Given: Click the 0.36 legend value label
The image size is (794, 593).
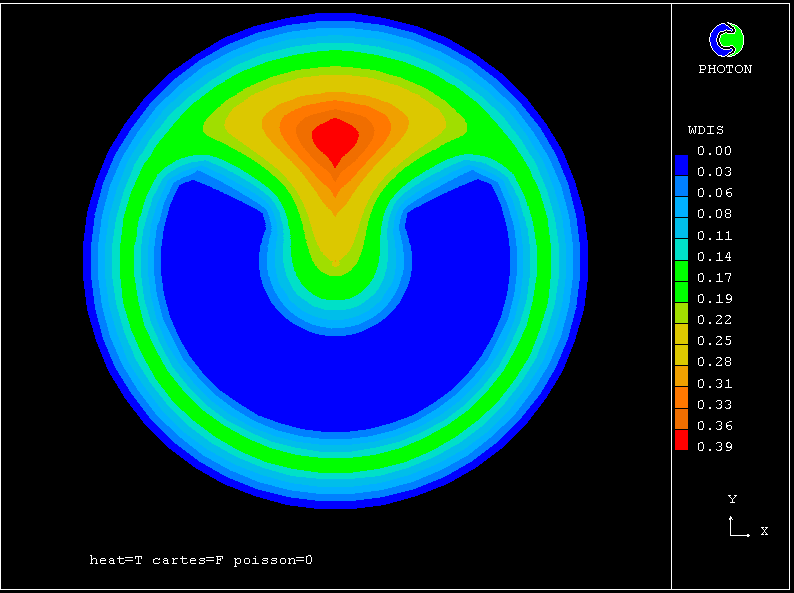Looking at the screenshot, I should click(715, 426).
